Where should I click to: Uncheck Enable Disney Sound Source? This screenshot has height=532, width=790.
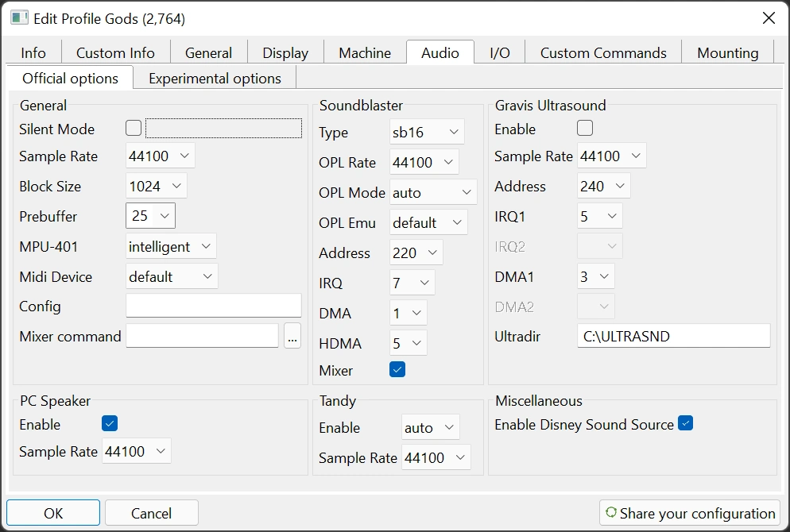685,423
